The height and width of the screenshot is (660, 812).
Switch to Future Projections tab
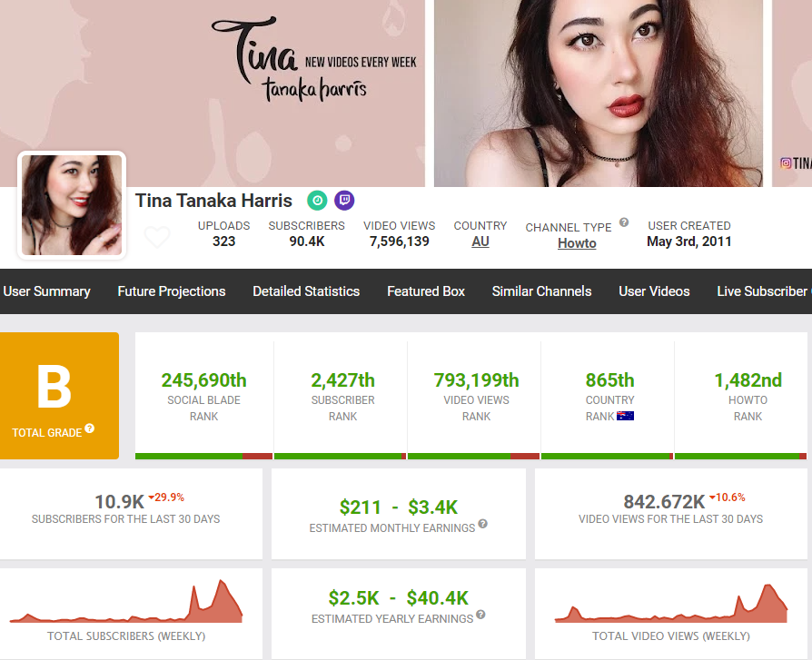click(x=172, y=291)
